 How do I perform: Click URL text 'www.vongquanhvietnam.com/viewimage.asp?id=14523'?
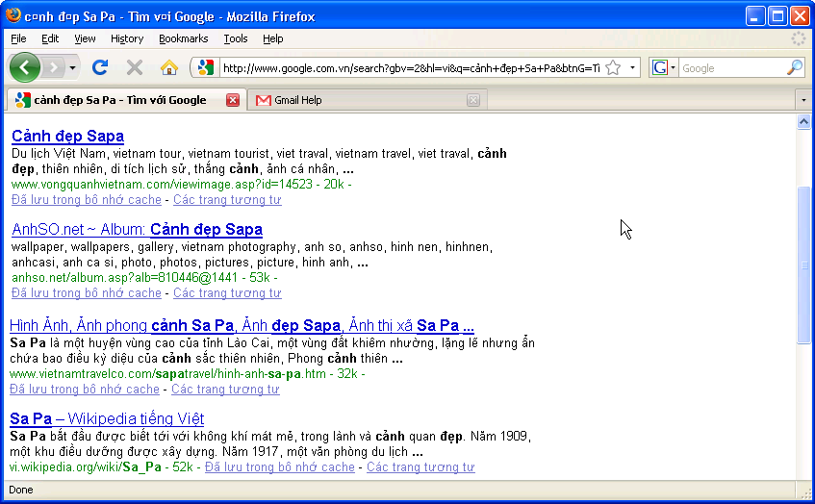coord(162,185)
